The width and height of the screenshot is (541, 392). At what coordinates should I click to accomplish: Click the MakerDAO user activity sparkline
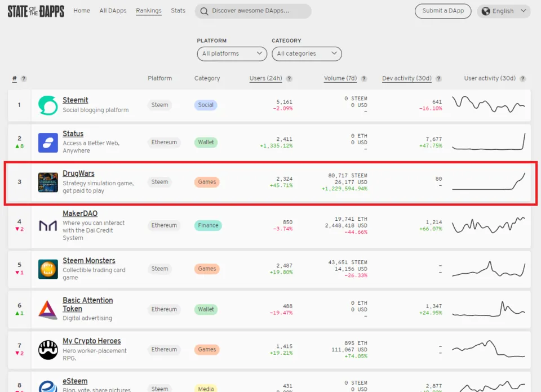tap(489, 225)
